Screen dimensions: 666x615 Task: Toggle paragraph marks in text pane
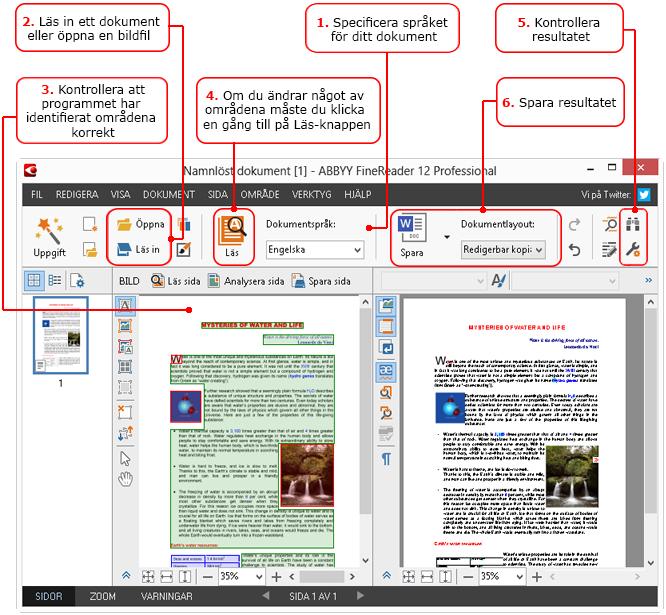click(386, 459)
